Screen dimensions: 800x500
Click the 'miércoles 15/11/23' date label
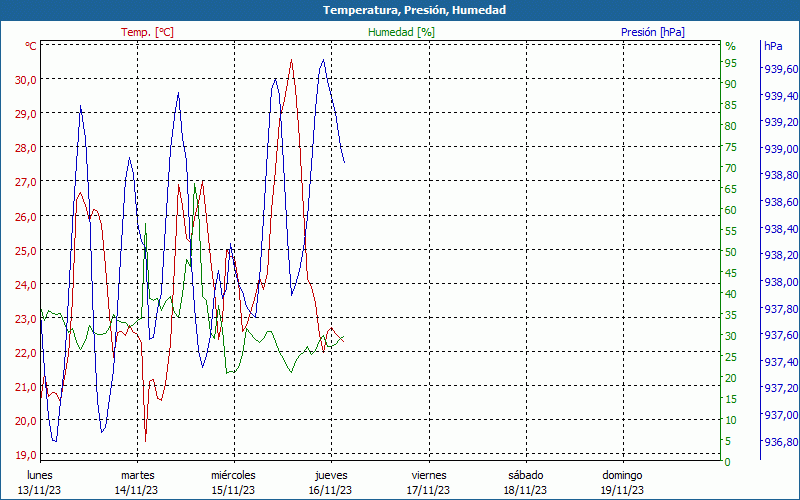234,483
